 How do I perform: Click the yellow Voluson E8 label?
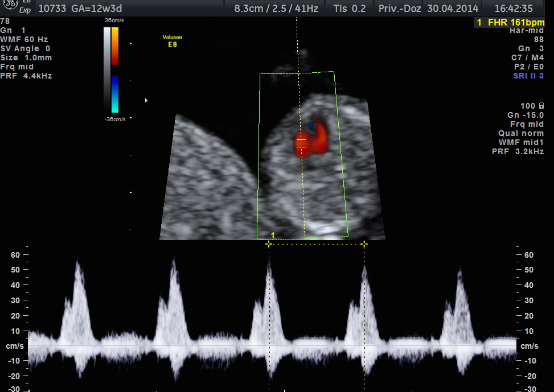[173, 40]
